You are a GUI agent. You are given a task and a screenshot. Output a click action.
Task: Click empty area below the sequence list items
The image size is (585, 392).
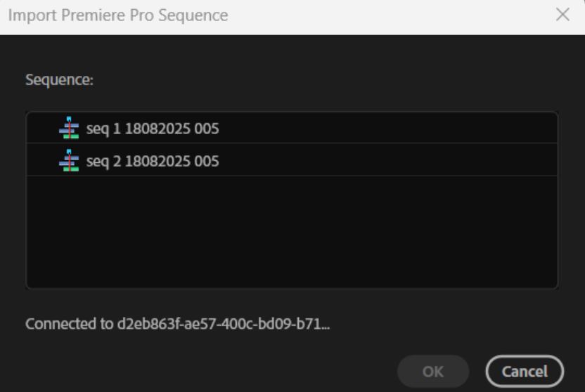[292, 231]
